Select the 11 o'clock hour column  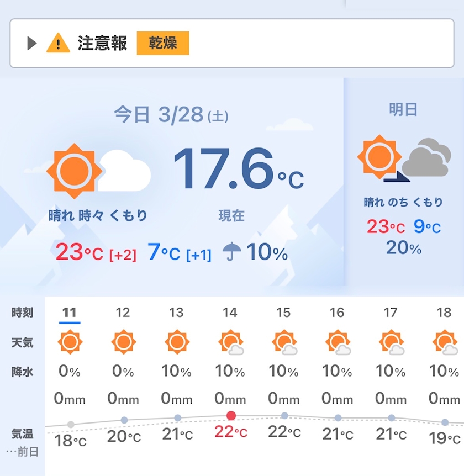coord(70,313)
